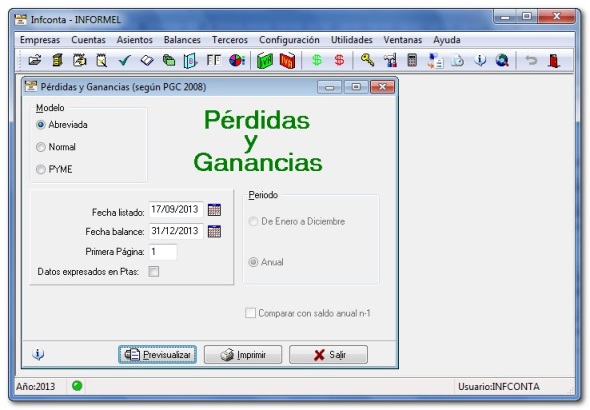Click the Infconta app icon in title bar
The width and height of the screenshot is (590, 410).
[21, 19]
